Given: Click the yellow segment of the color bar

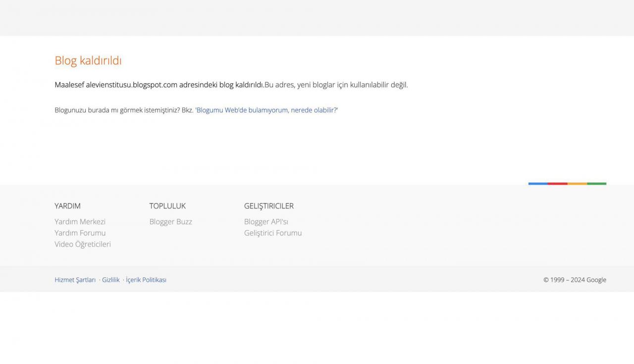Looking at the screenshot, I should point(577,184).
